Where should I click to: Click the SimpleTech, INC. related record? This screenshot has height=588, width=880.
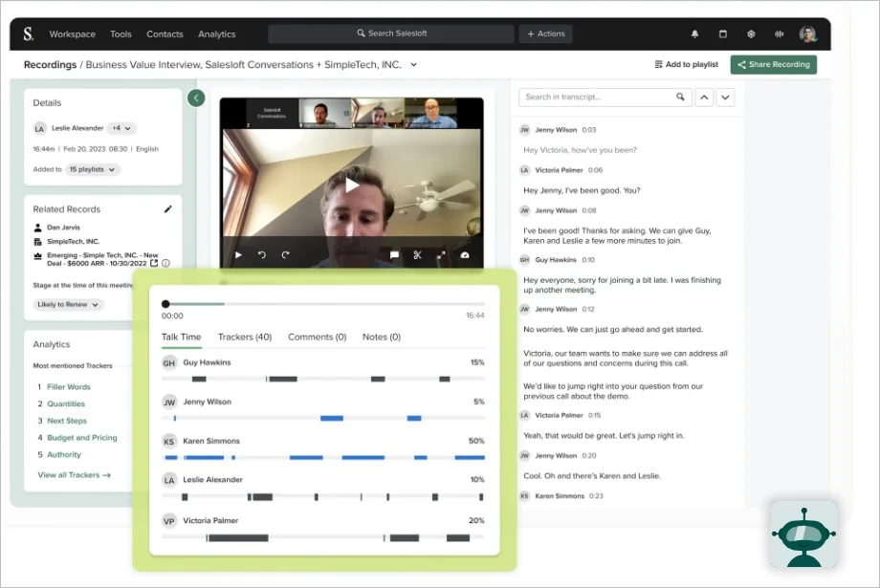tap(73, 242)
